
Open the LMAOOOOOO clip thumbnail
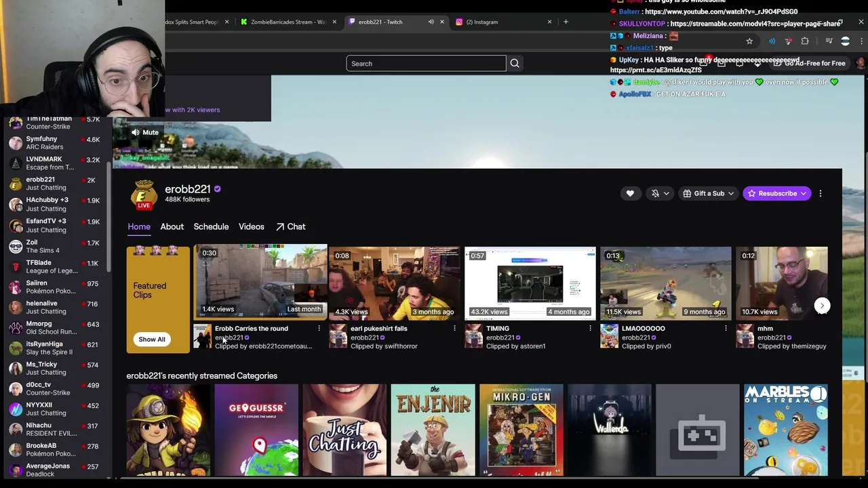[666, 283]
